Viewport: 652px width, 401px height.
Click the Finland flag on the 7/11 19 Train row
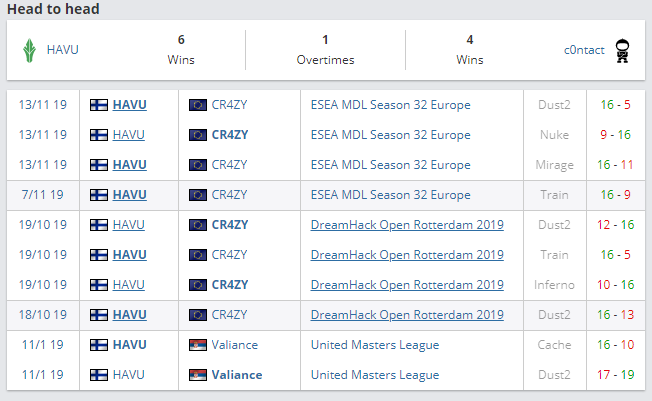(x=98, y=195)
